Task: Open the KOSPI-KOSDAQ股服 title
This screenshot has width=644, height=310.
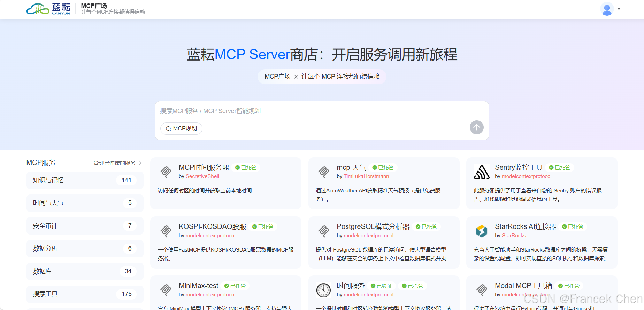Action: pos(213,226)
